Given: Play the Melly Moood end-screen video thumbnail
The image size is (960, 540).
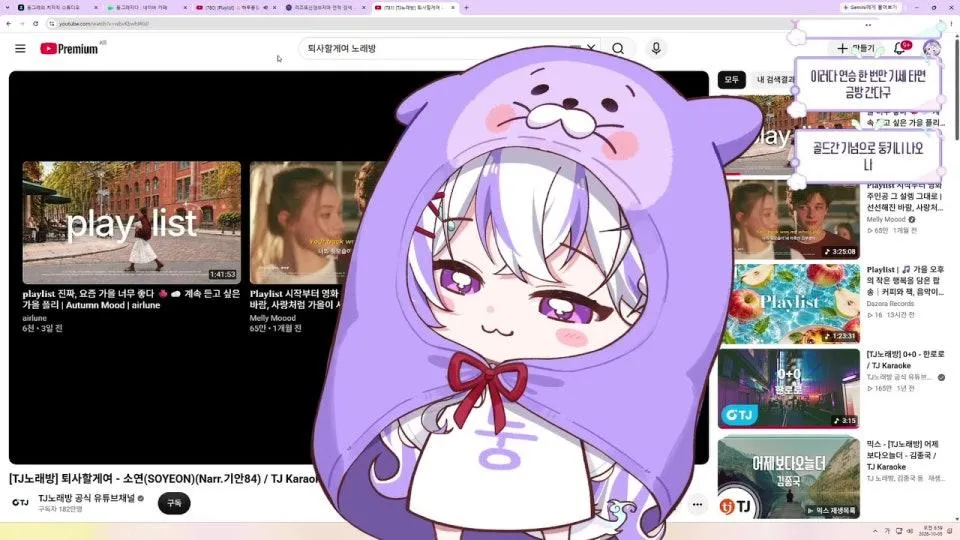Looking at the screenshot, I should (306, 222).
